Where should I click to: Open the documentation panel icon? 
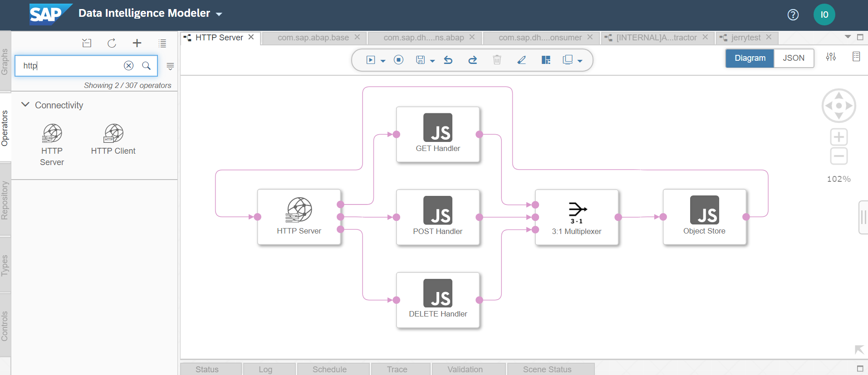point(856,57)
